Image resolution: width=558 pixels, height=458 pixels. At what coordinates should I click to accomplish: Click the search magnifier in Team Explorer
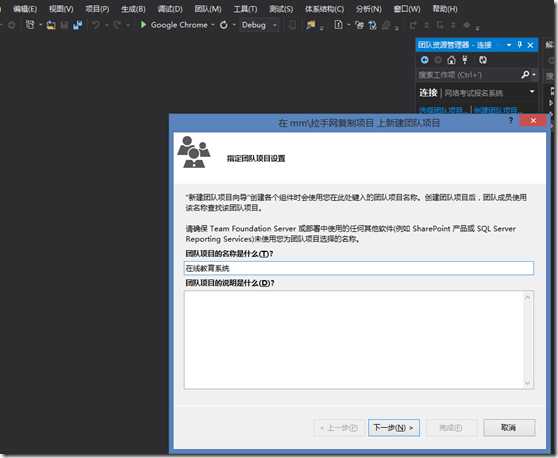point(525,75)
